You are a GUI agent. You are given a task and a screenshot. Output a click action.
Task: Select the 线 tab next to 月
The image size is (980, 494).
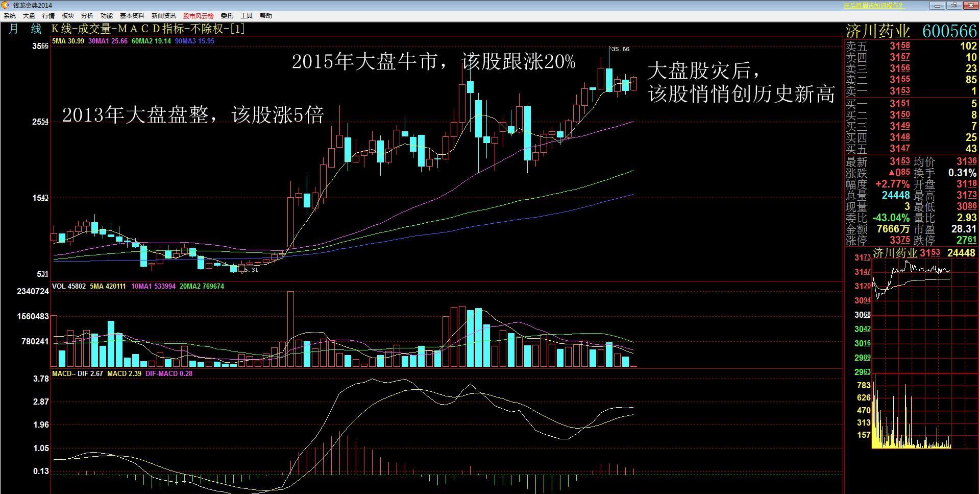click(x=35, y=29)
